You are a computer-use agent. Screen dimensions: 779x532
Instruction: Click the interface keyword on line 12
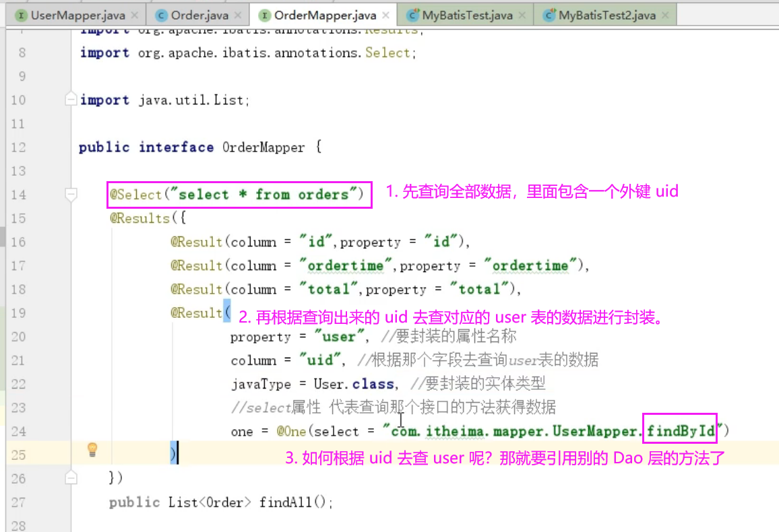coord(176,147)
